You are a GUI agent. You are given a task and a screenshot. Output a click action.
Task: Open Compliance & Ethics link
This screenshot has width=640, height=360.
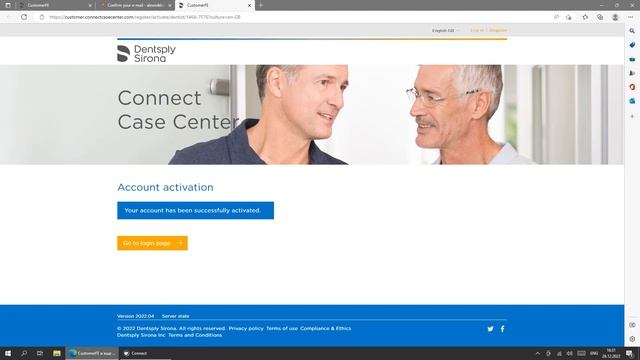325,329
